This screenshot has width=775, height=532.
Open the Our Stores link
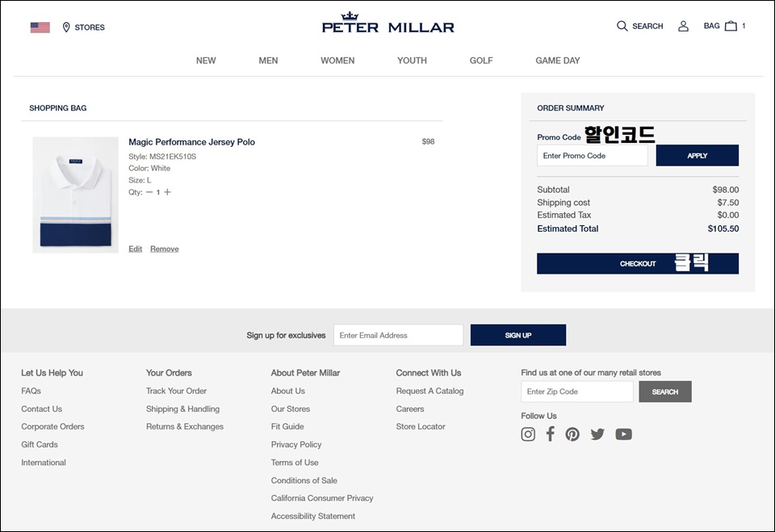click(291, 408)
